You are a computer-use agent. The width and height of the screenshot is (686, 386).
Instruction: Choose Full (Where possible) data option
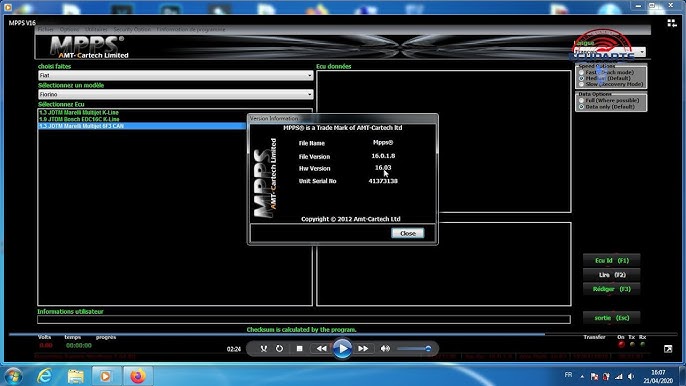coord(581,100)
